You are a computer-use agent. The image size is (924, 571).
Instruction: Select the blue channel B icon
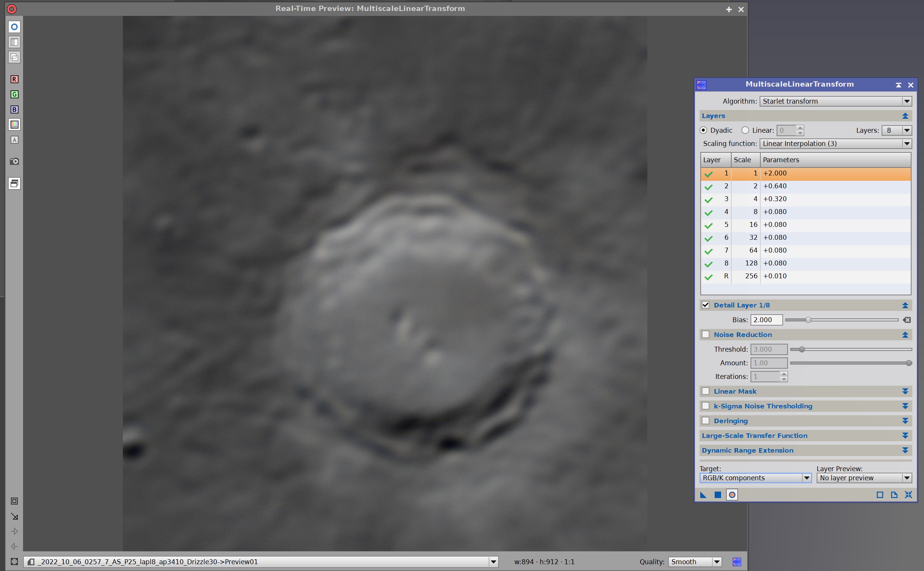click(x=14, y=110)
